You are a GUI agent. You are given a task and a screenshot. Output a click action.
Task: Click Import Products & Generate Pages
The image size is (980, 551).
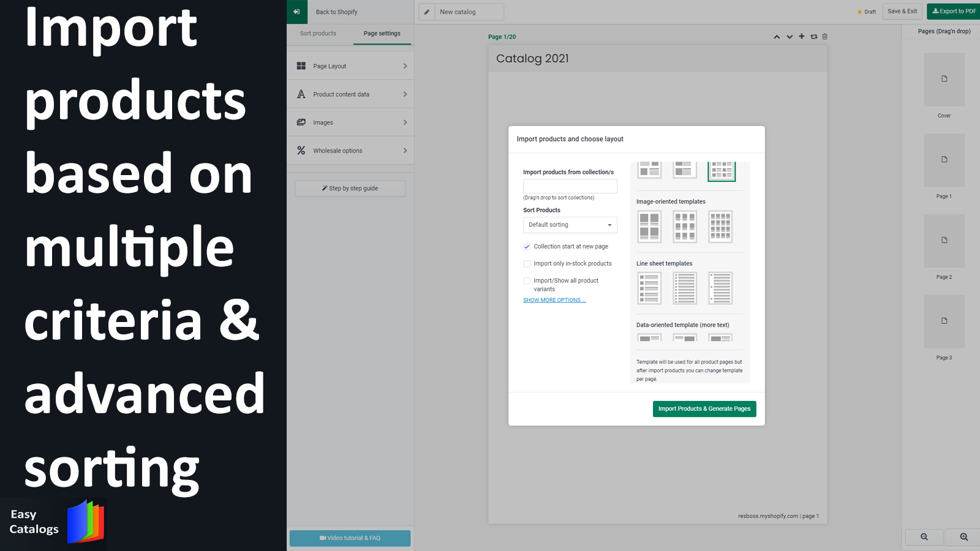(704, 409)
